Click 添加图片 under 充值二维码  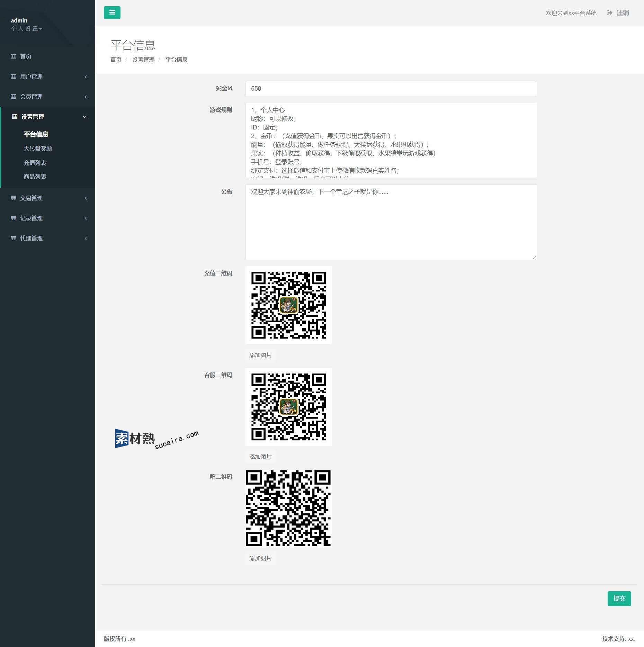(260, 355)
